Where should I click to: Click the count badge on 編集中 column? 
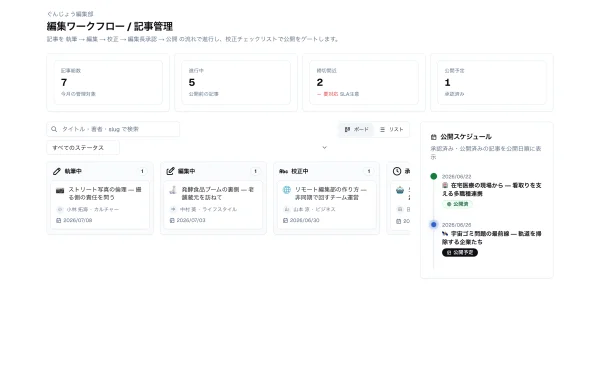(255, 171)
